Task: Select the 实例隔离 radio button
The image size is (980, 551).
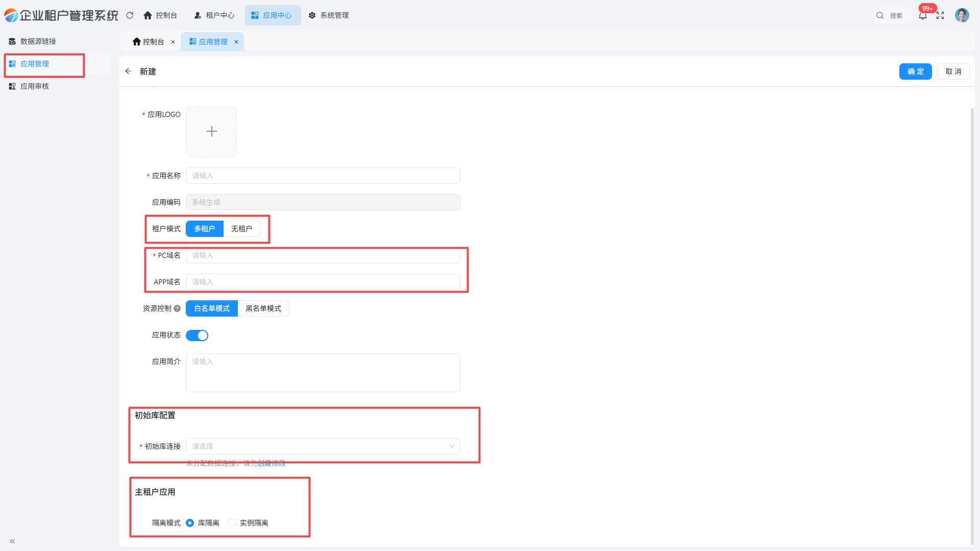Action: point(232,523)
